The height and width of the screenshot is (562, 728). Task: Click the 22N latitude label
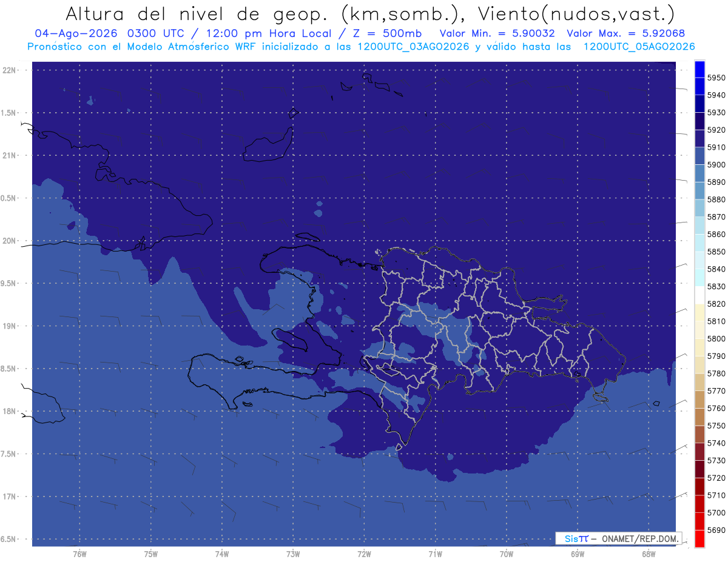10,70
